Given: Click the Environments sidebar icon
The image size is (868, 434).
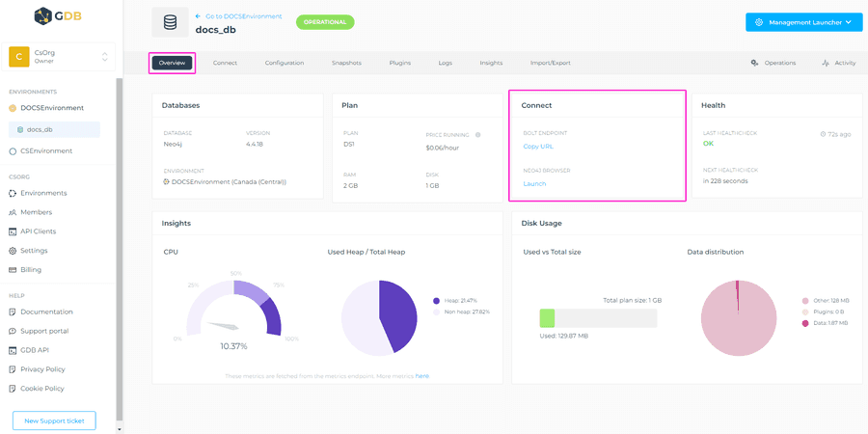Looking at the screenshot, I should 13,193.
